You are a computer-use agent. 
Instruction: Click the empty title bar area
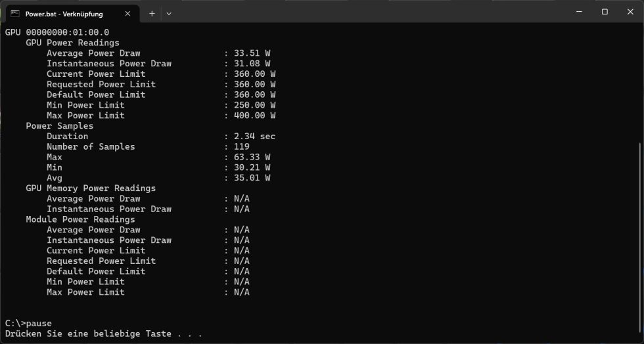pyautogui.click(x=368, y=12)
